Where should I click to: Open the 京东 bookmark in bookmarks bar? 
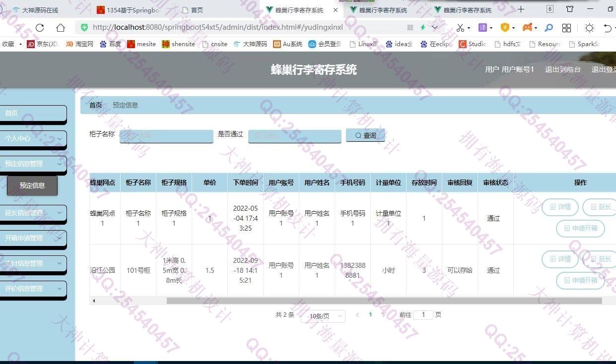coord(42,44)
